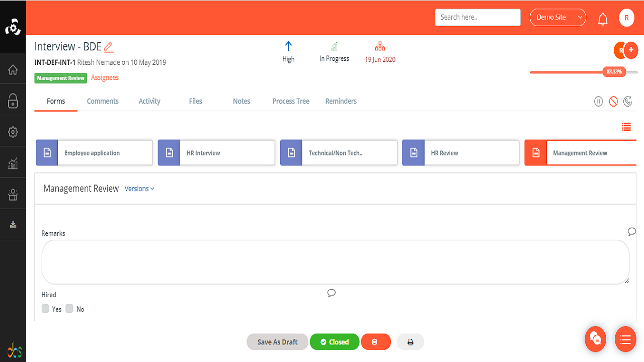Click the In Progress status icon
Image resolution: width=644 pixels, height=362 pixels.
click(334, 47)
